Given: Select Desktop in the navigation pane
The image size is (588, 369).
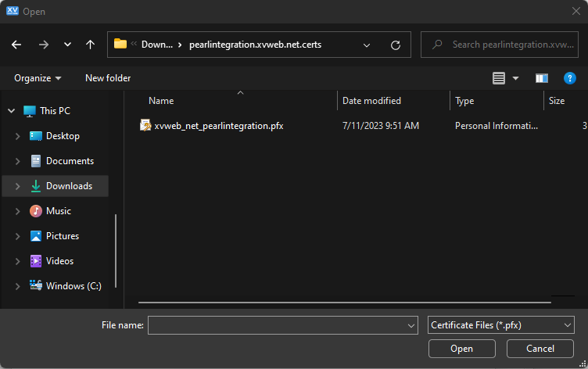Looking at the screenshot, I should [x=63, y=136].
